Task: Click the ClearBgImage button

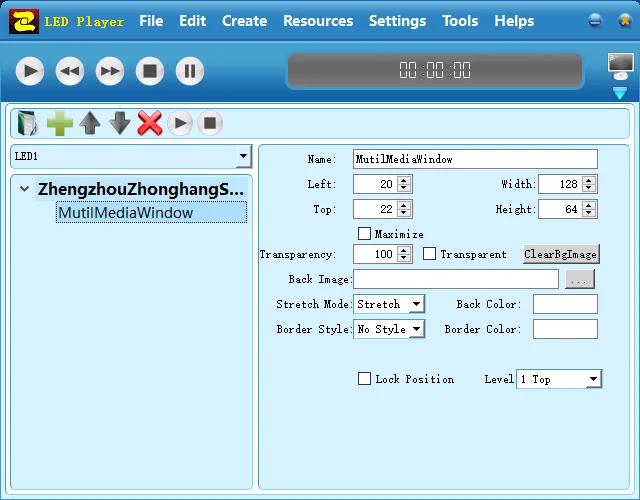Action: point(561,254)
